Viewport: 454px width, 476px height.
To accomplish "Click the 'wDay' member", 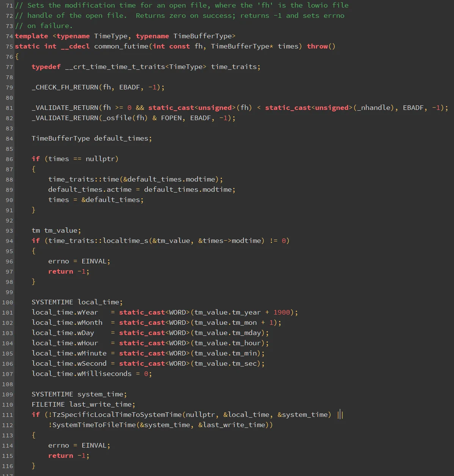I will point(86,333).
